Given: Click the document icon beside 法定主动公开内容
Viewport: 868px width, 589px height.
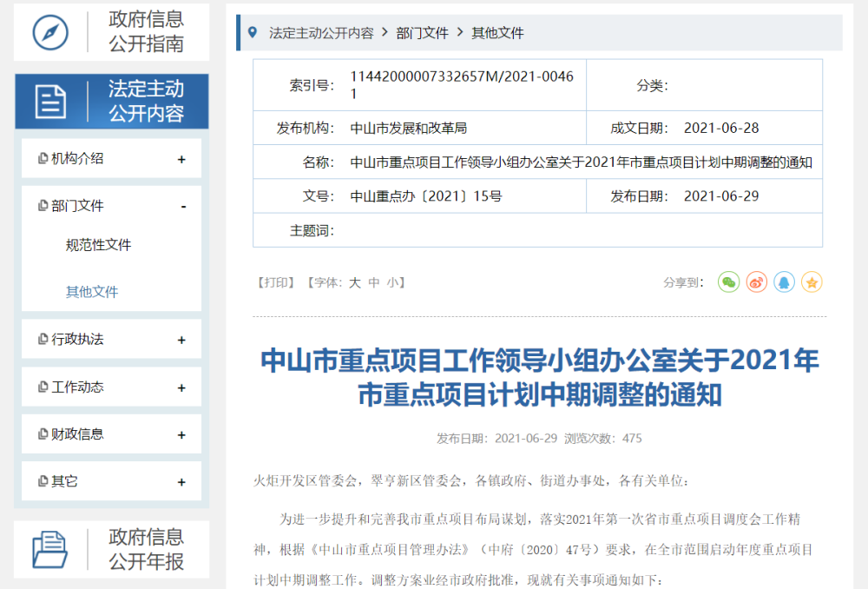Looking at the screenshot, I should (51, 101).
